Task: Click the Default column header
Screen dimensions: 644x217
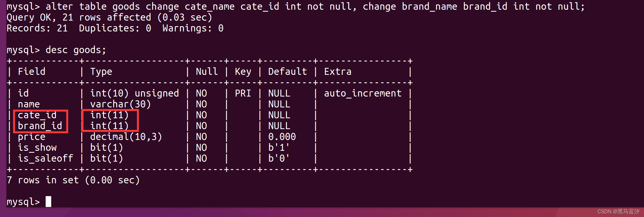Action: (x=287, y=71)
